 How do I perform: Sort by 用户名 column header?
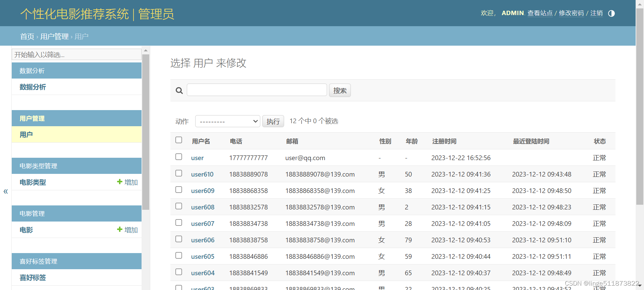coord(201,141)
